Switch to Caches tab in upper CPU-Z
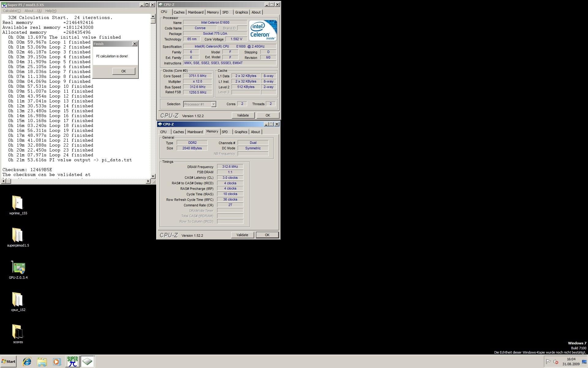The height and width of the screenshot is (368, 588). tap(179, 12)
